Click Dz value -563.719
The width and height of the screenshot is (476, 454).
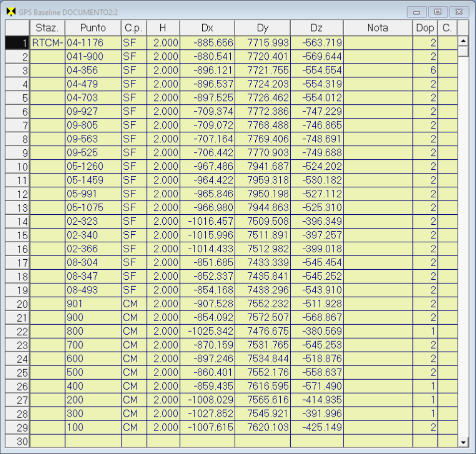click(x=317, y=43)
